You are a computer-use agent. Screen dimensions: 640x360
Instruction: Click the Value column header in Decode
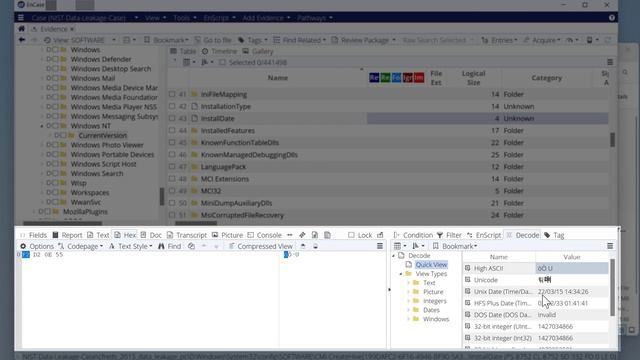pos(571,257)
